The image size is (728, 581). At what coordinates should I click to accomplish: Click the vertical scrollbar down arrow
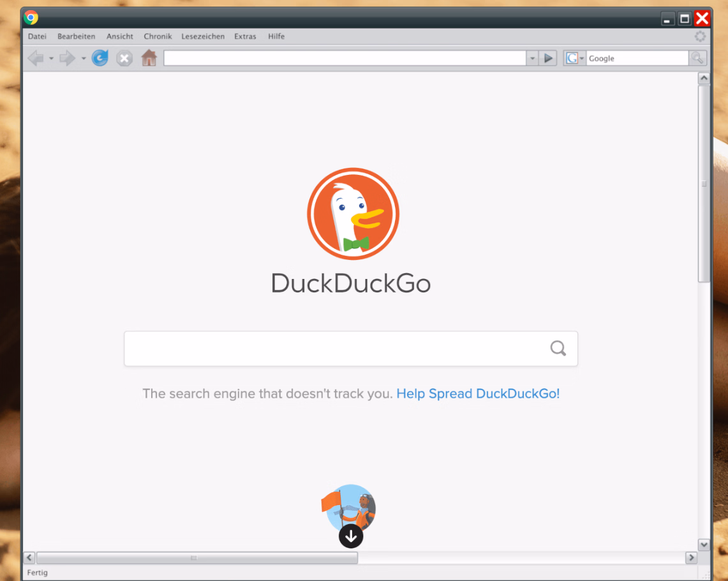pos(704,545)
